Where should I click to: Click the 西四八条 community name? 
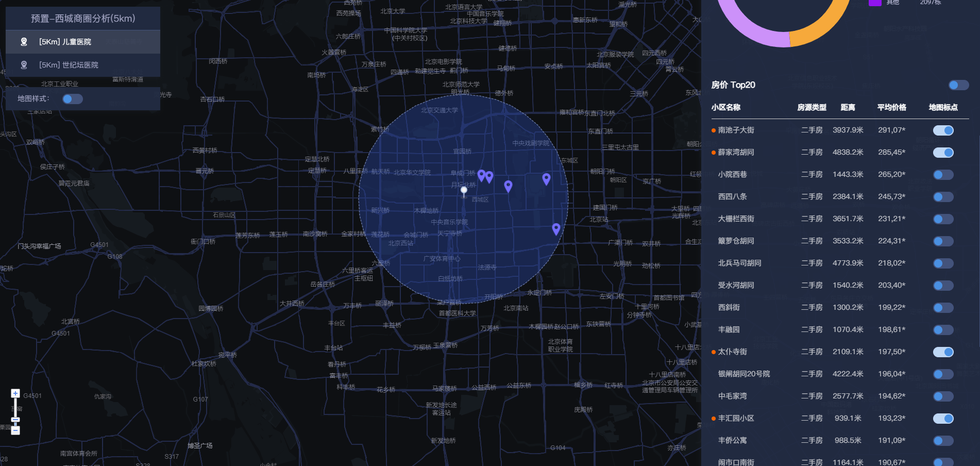(732, 196)
